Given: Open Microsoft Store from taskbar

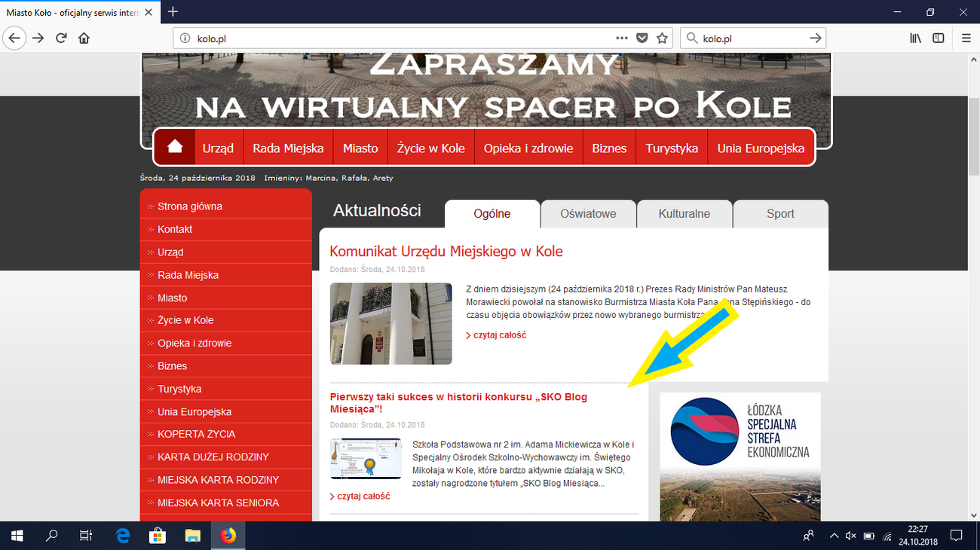Looking at the screenshot, I should click(x=158, y=536).
